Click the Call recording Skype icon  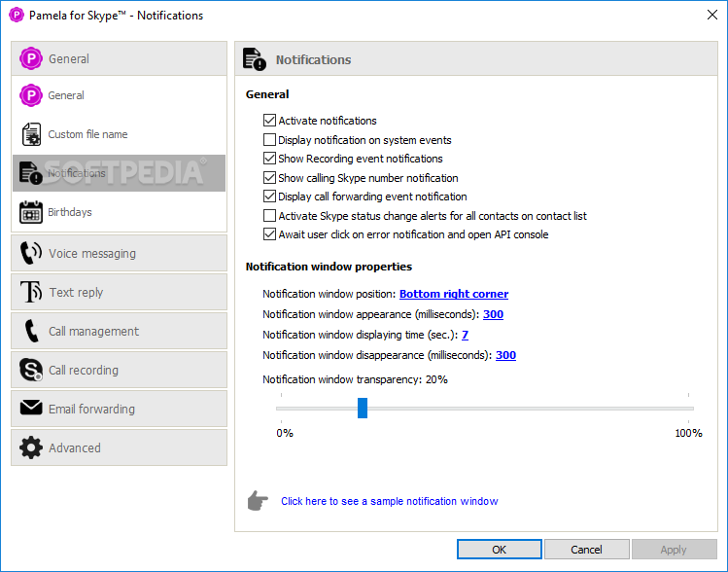tap(31, 370)
